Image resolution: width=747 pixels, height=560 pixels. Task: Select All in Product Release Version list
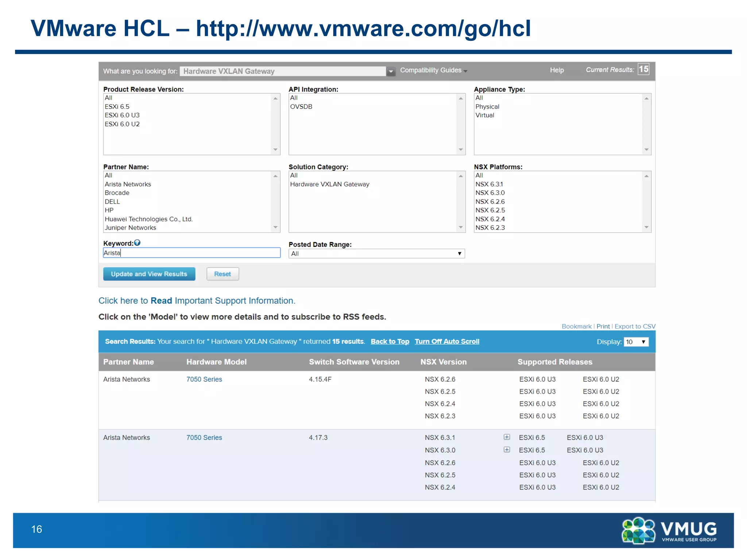click(x=108, y=98)
